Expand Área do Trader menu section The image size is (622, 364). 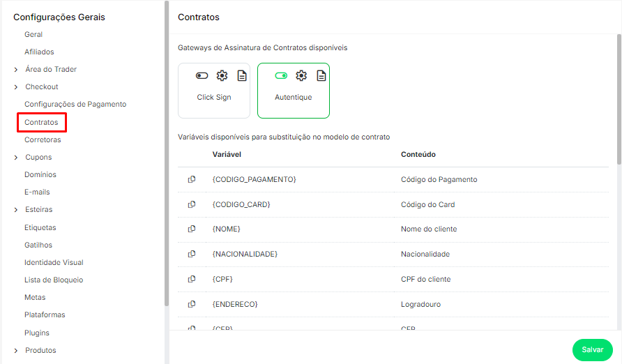tap(16, 70)
